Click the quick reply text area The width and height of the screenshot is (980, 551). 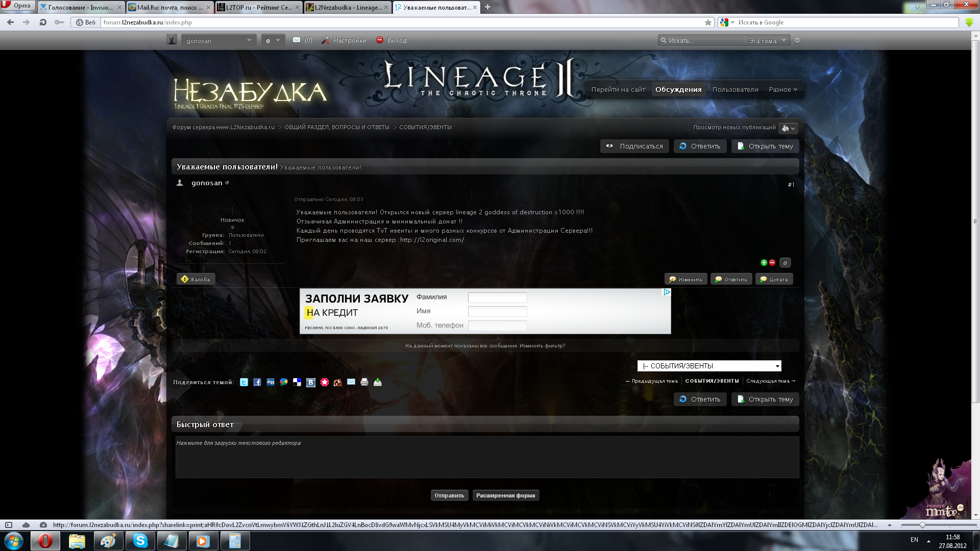[487, 457]
